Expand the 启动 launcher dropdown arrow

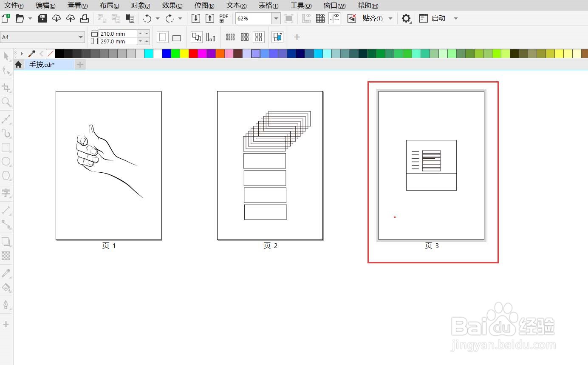tap(456, 18)
